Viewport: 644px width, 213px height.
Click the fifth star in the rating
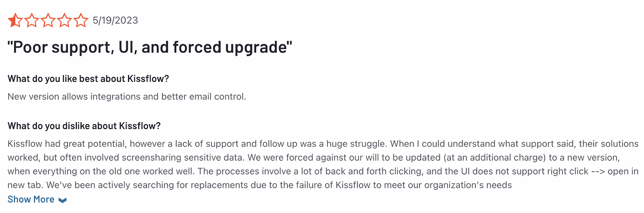coord(81,20)
